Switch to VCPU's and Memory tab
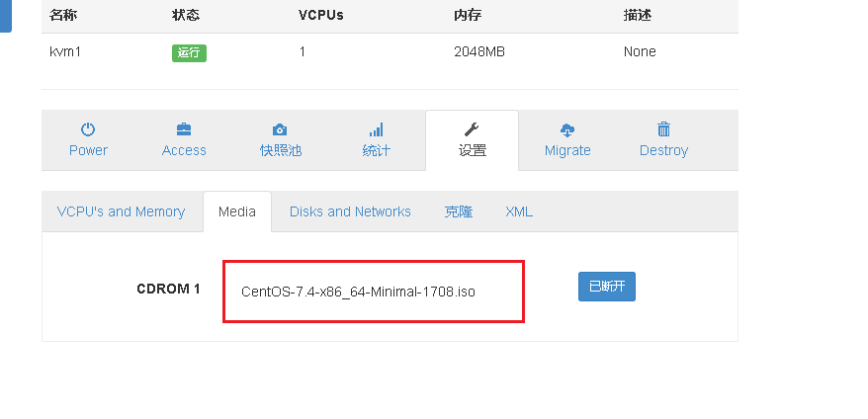868x419 pixels. 121,211
